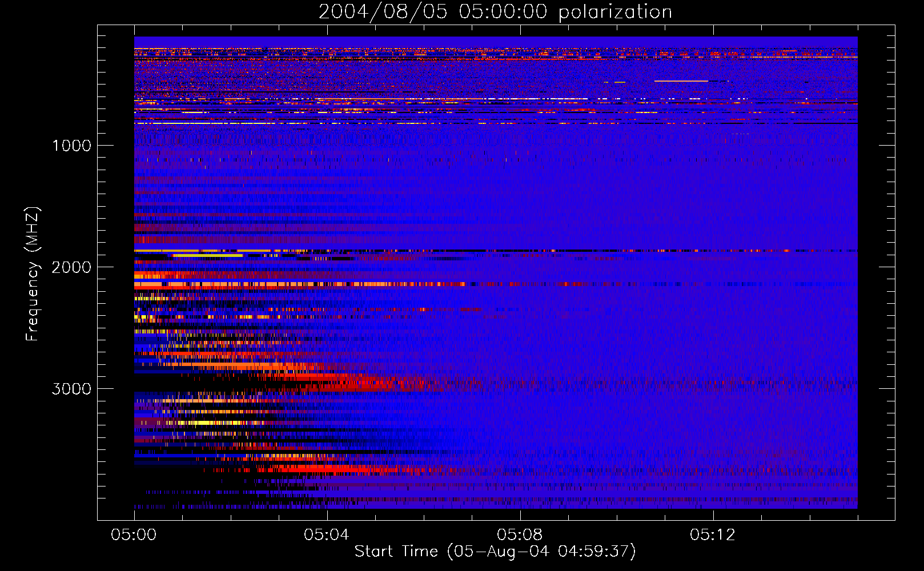Click the 05:12 time axis label

(712, 535)
